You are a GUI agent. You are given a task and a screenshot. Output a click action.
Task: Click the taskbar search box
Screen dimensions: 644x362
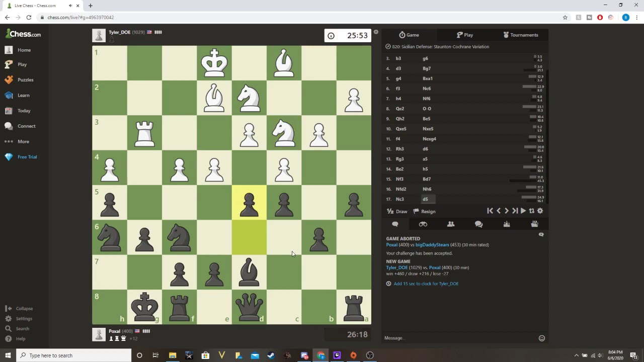[74, 355]
